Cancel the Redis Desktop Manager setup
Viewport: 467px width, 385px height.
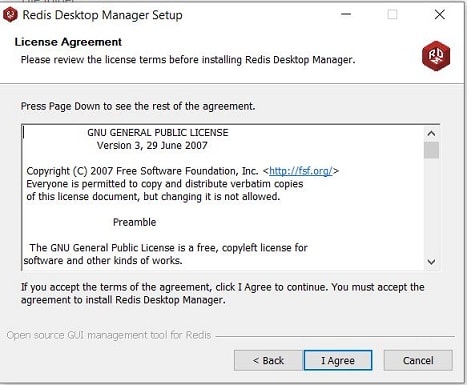point(418,360)
